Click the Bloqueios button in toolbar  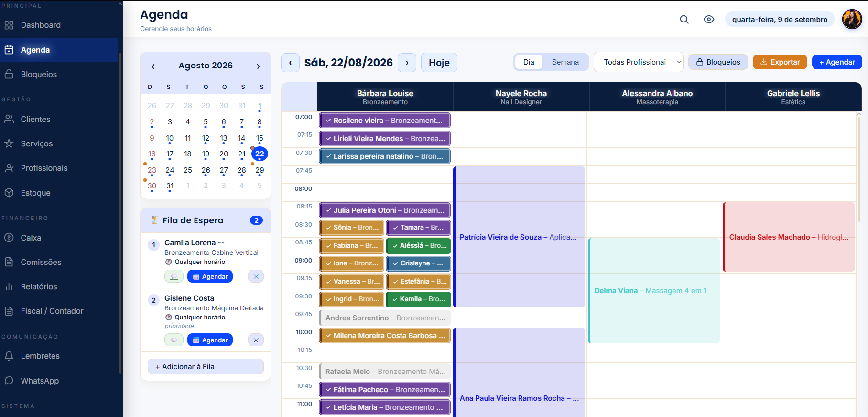(718, 62)
